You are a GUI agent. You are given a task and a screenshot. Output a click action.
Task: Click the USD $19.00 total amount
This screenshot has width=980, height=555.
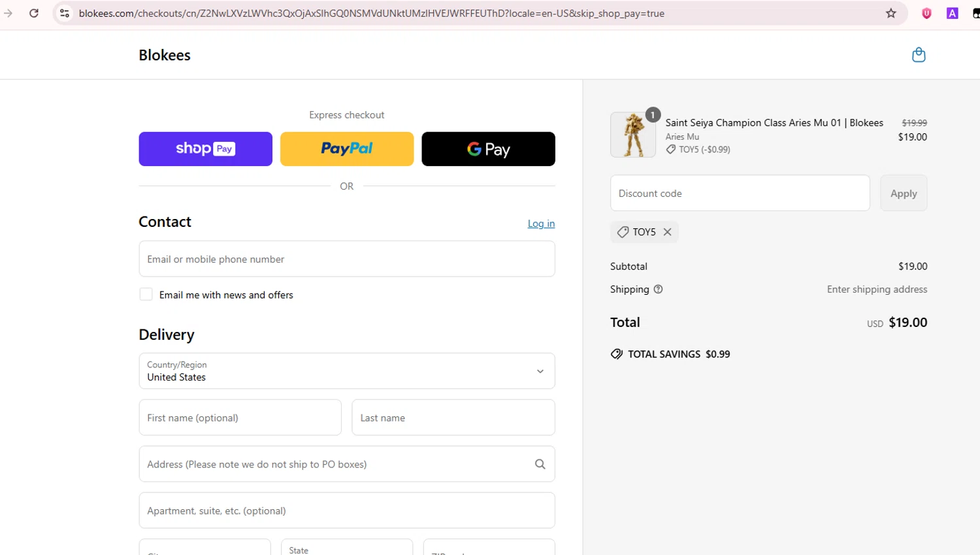897,322
